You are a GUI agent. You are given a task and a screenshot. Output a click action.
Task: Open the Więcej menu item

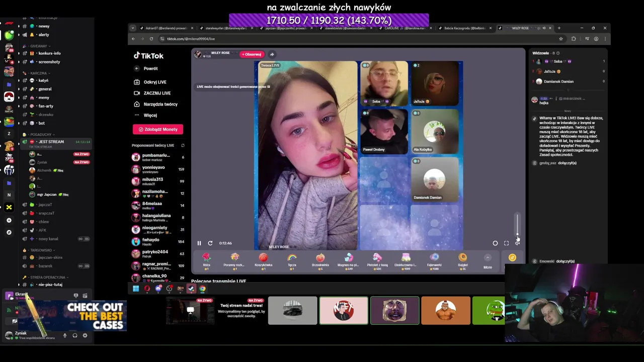pyautogui.click(x=145, y=115)
